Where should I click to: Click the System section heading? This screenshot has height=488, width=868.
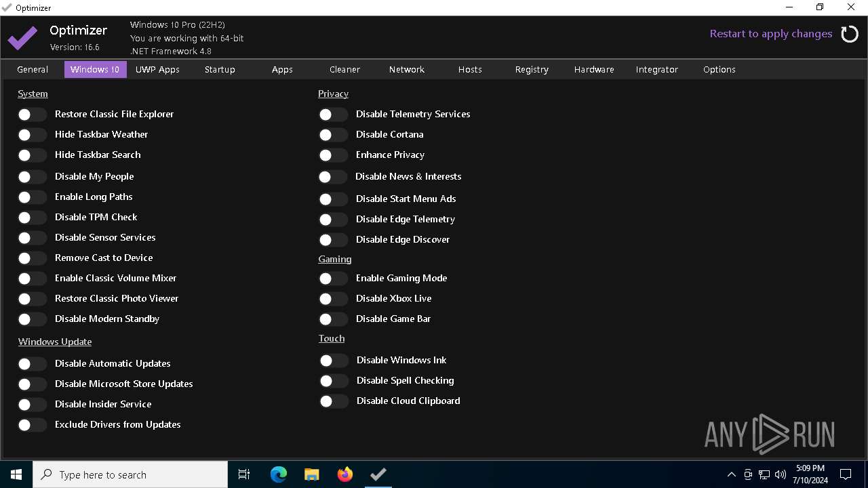click(33, 94)
